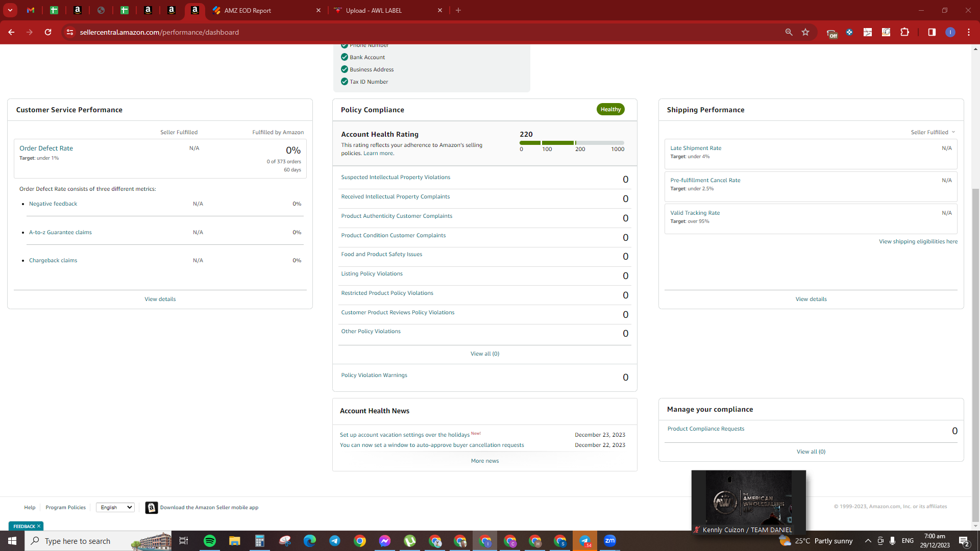Launch Calculator from the taskbar

(259, 541)
